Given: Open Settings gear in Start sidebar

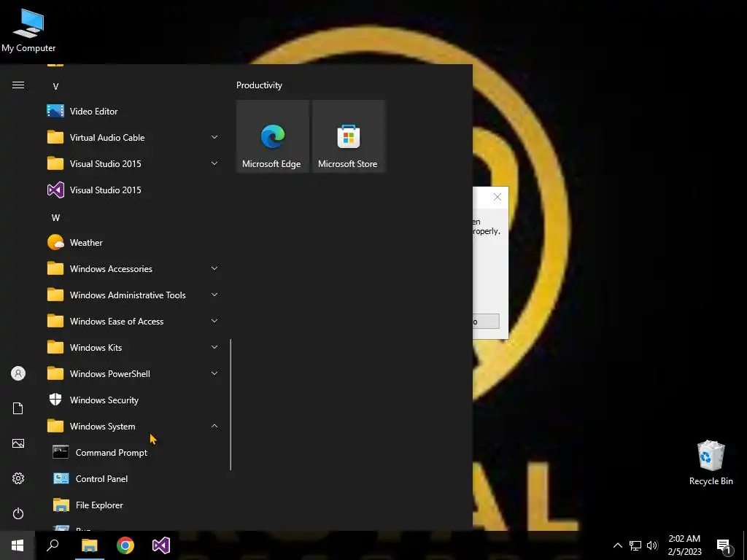Looking at the screenshot, I should coord(18,478).
